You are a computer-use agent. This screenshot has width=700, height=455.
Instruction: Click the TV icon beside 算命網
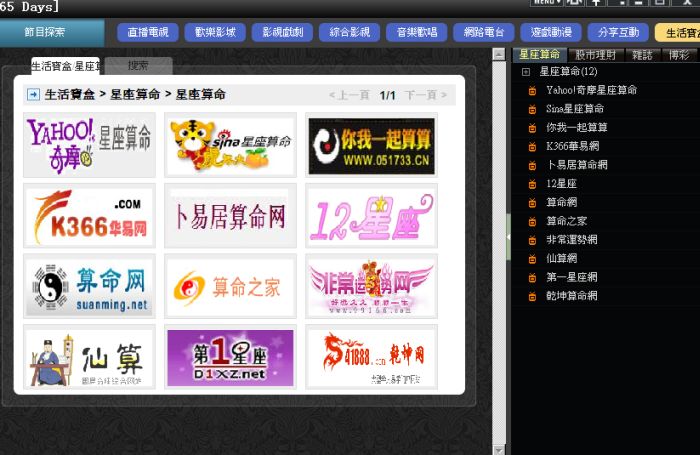click(x=532, y=203)
